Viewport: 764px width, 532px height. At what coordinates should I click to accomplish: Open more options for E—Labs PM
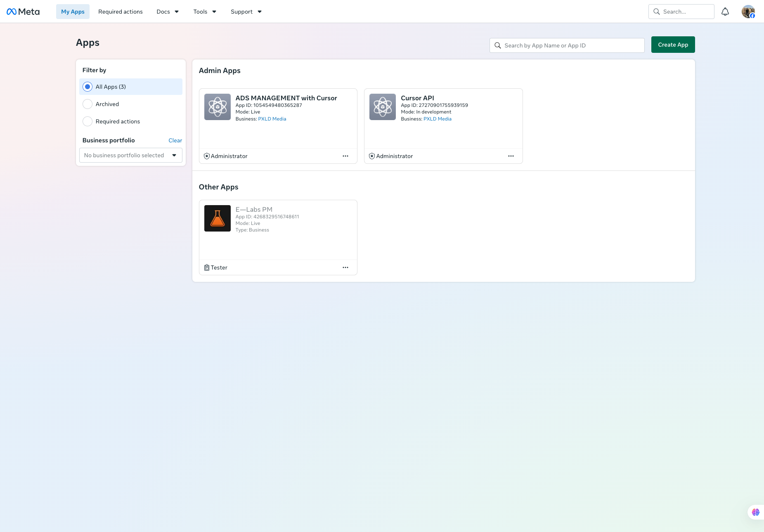tap(345, 267)
